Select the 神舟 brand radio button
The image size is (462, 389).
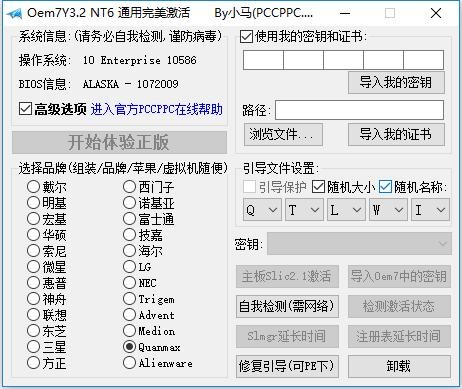33,299
